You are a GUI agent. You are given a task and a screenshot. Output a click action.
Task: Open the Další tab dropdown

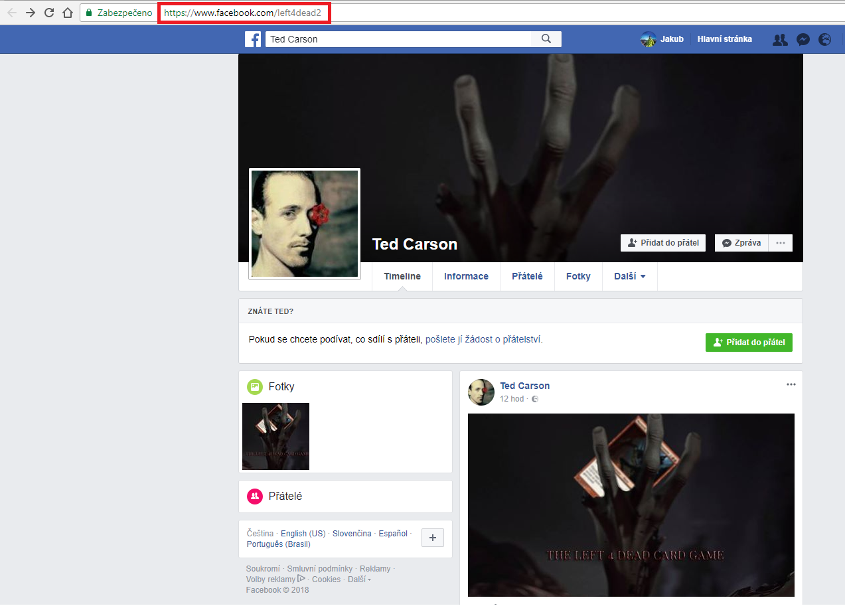pyautogui.click(x=629, y=276)
